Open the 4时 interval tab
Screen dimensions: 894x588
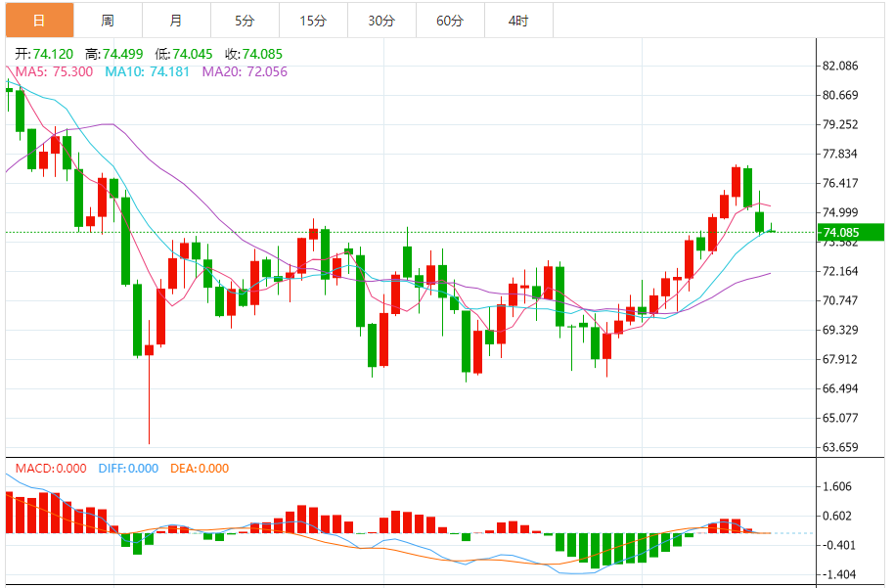point(518,21)
